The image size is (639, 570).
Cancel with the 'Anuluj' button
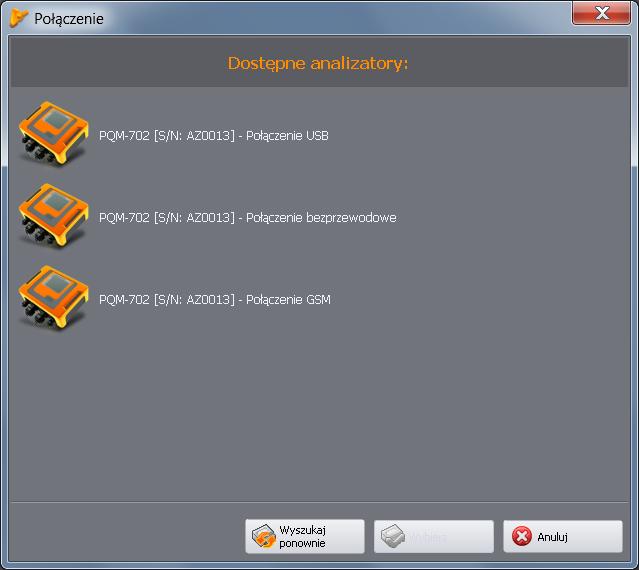pyautogui.click(x=563, y=536)
